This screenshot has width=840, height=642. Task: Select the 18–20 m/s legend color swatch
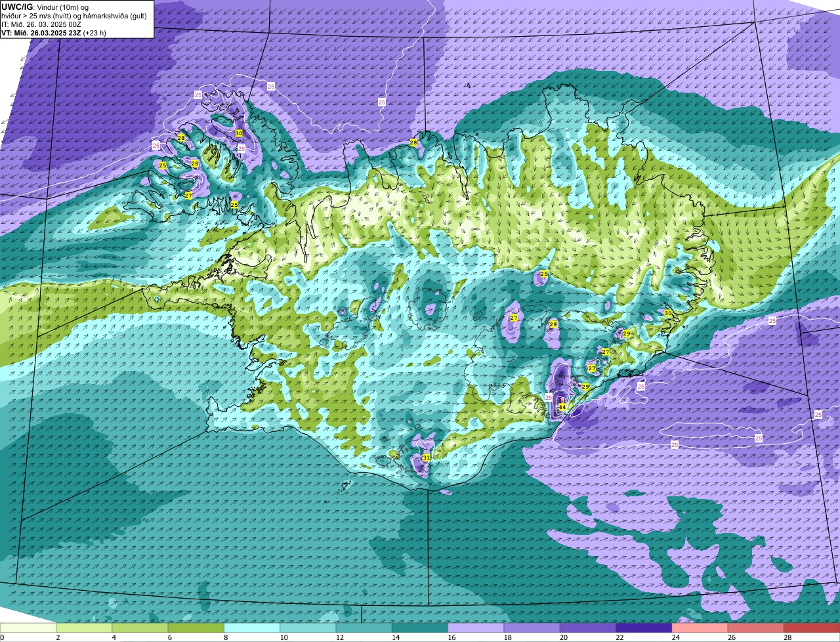pos(532,628)
